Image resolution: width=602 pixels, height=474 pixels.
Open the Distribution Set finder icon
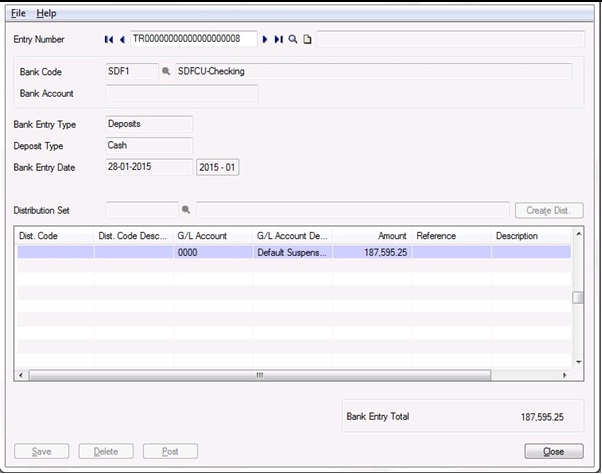(x=186, y=210)
